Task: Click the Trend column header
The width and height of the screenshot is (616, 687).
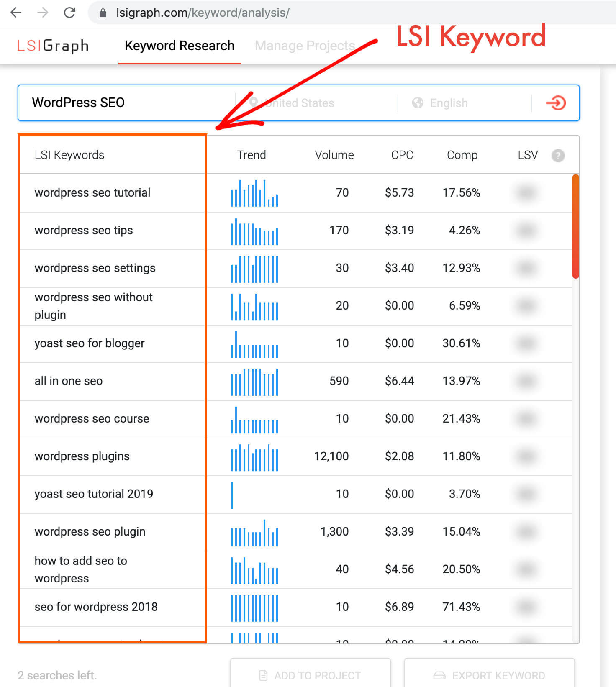Action: [251, 155]
